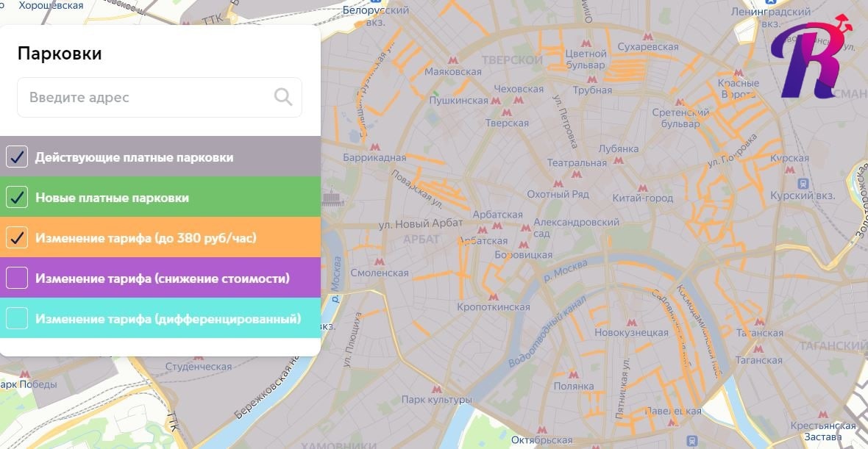Select the Парк Победы metro icon
868x449 pixels.
[x=25, y=374]
